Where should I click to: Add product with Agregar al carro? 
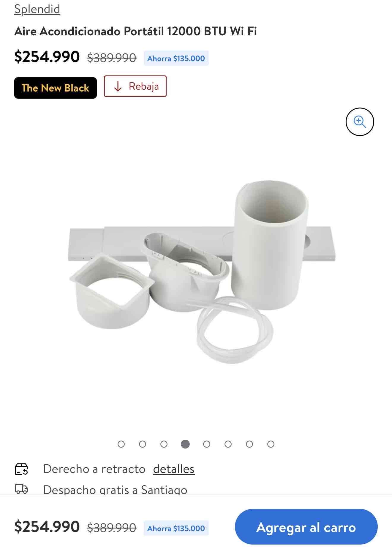point(306,527)
